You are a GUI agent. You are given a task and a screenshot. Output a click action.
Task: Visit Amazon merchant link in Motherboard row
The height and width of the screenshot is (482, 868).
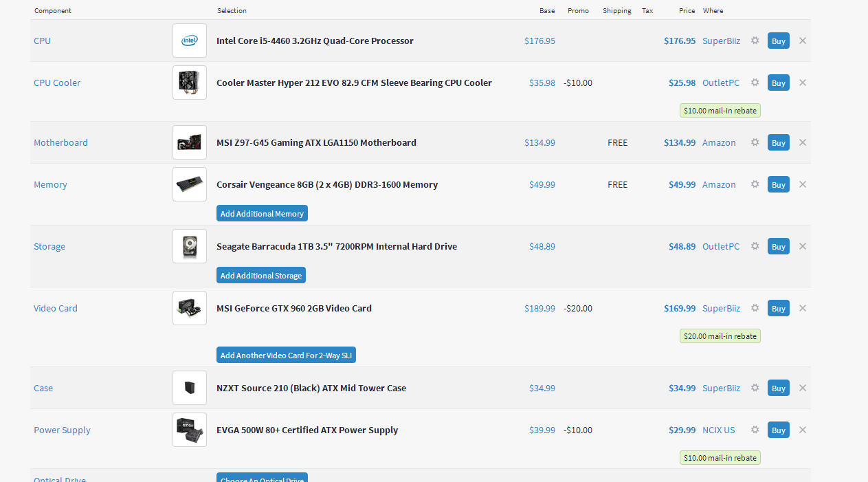coord(719,142)
